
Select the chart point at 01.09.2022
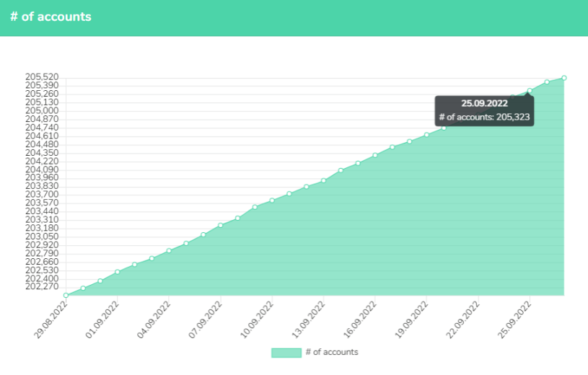118,272
